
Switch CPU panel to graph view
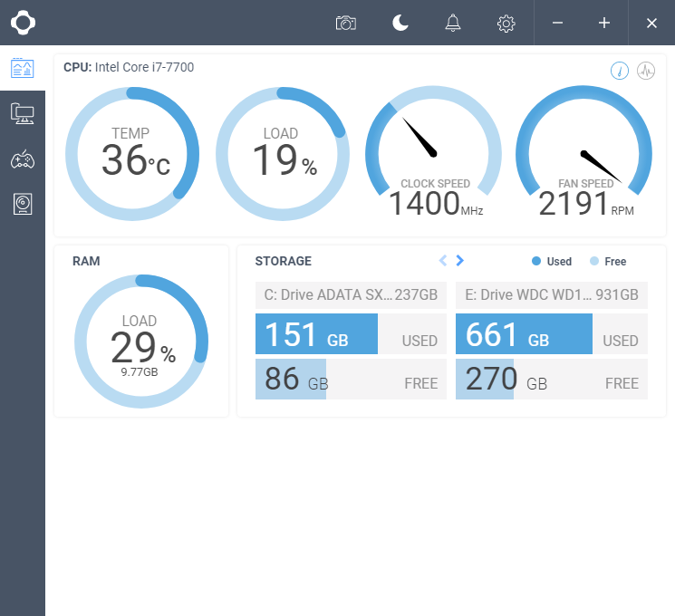[646, 71]
